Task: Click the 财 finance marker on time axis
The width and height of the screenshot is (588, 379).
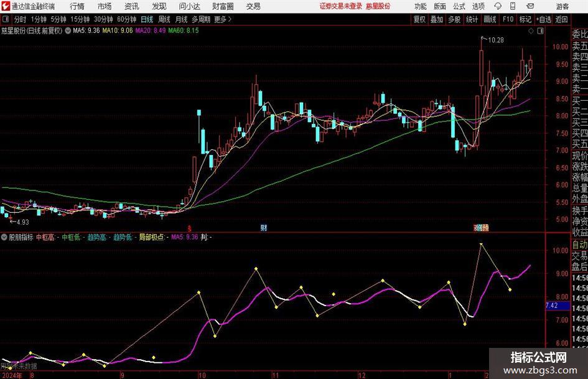Action: [x=264, y=228]
